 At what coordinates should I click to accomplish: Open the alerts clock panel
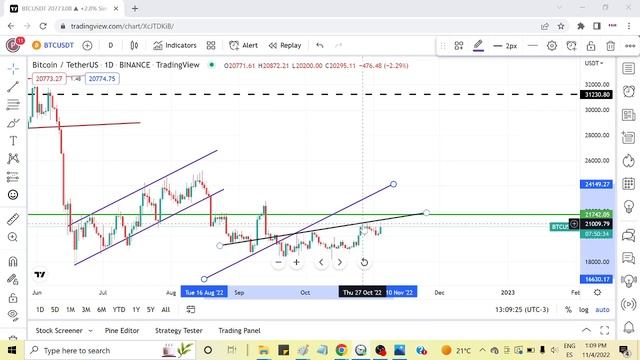[x=629, y=91]
